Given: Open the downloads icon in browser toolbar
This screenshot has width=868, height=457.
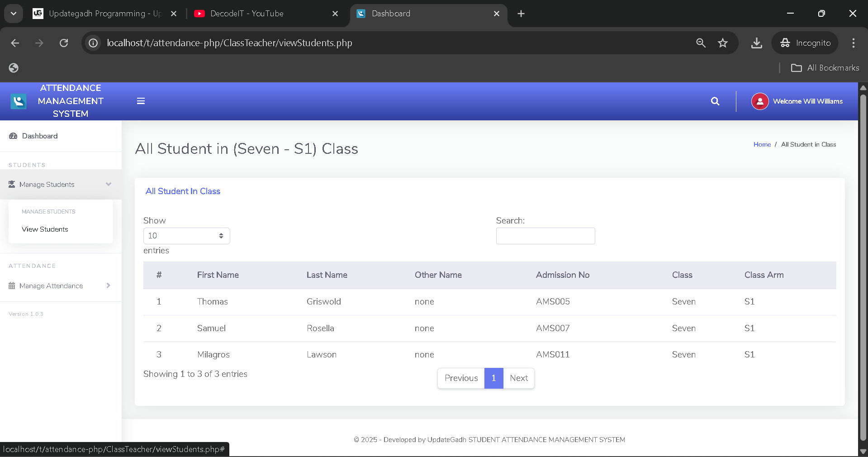Looking at the screenshot, I should click(756, 43).
